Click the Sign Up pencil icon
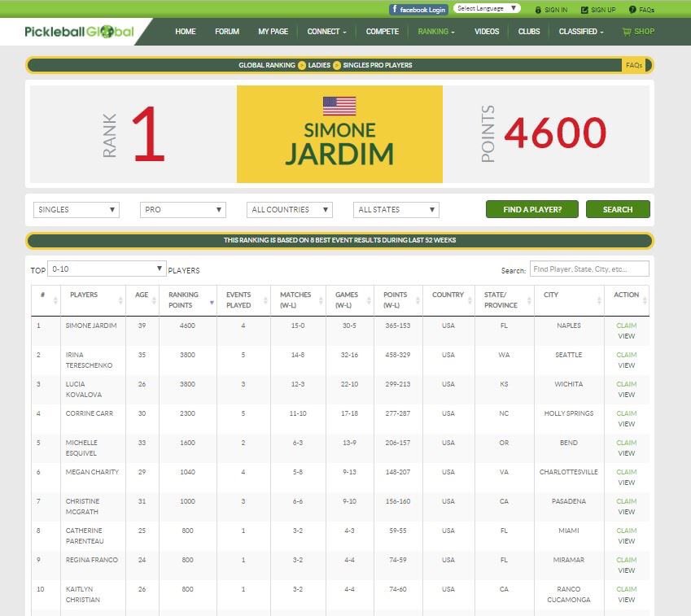 pyautogui.click(x=584, y=10)
